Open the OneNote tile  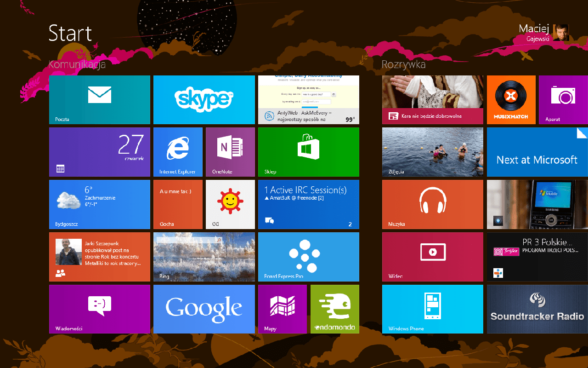point(230,152)
